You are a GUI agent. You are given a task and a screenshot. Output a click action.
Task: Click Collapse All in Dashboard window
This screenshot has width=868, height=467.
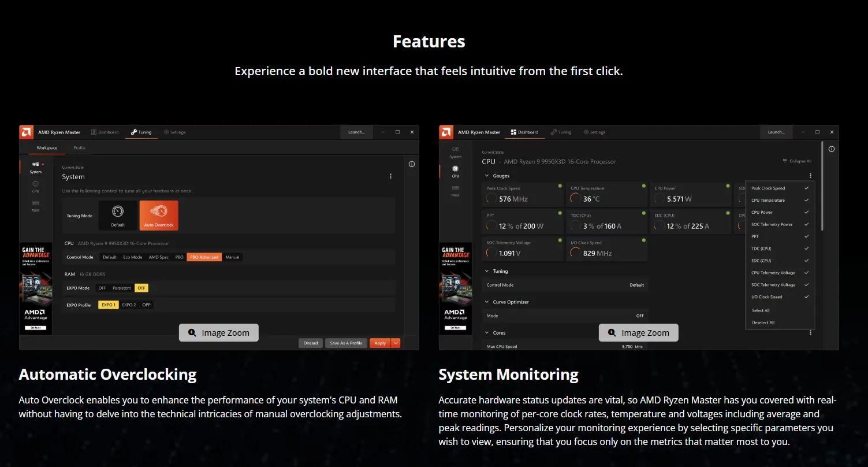click(x=797, y=161)
